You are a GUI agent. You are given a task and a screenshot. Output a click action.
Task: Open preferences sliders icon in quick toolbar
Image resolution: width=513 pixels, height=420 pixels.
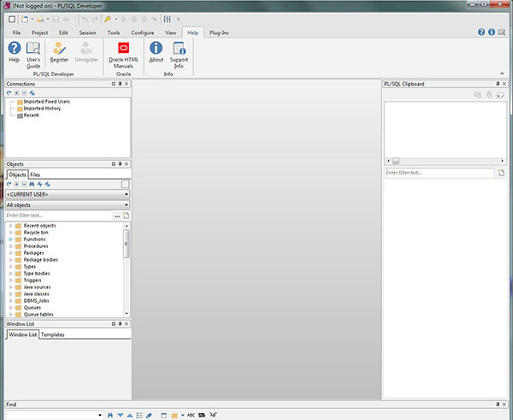pos(168,20)
